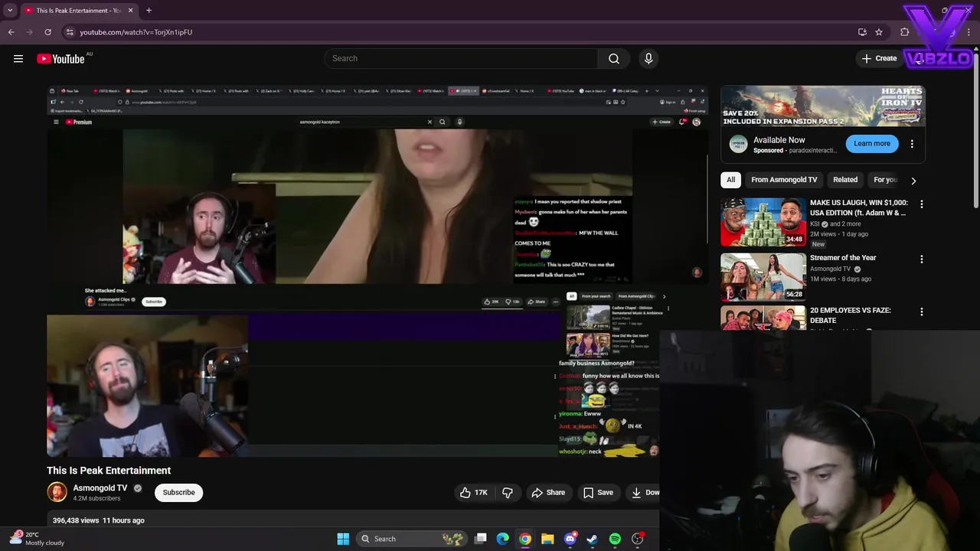
Task: Click the search magnifier button
Action: click(614, 59)
